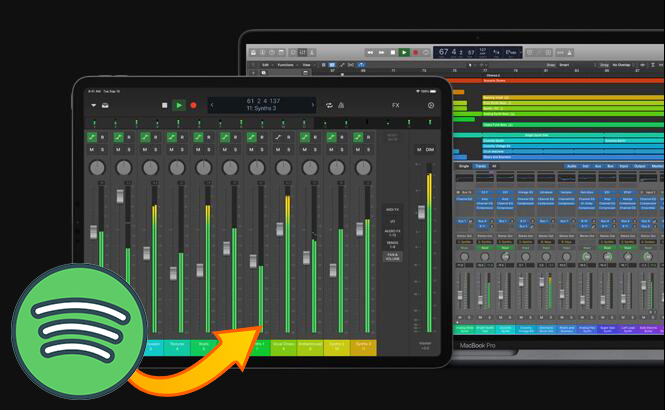The height and width of the screenshot is (410, 665).
Task: Open the Snap dropdown set to Smart
Action: click(x=564, y=65)
